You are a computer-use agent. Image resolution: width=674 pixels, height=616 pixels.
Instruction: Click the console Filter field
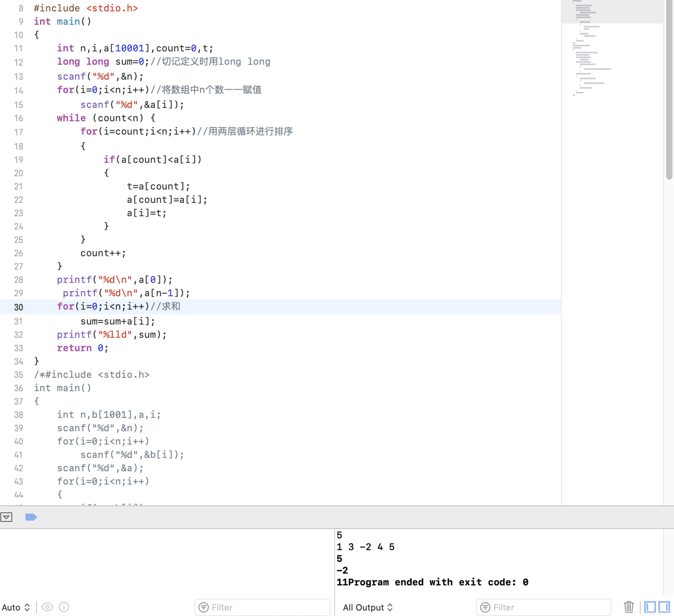[x=544, y=607]
